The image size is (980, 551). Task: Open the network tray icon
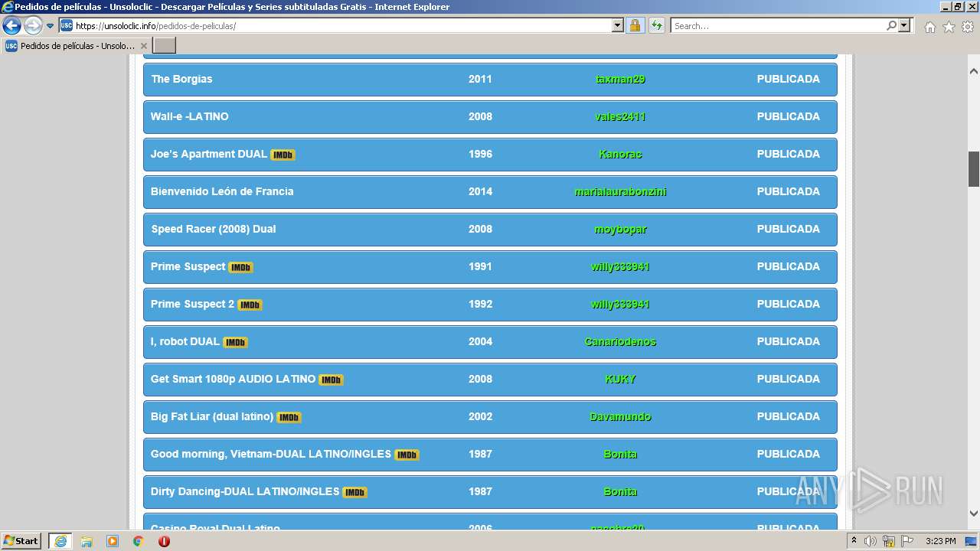click(x=889, y=541)
